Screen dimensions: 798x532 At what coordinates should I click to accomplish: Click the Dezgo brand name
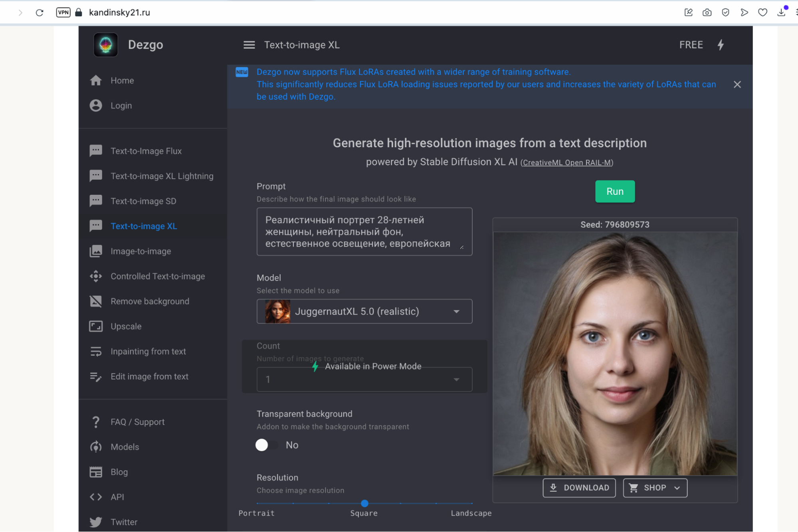[145, 45]
